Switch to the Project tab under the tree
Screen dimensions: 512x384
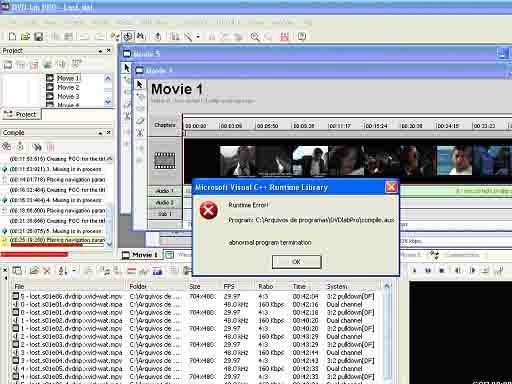pos(21,114)
